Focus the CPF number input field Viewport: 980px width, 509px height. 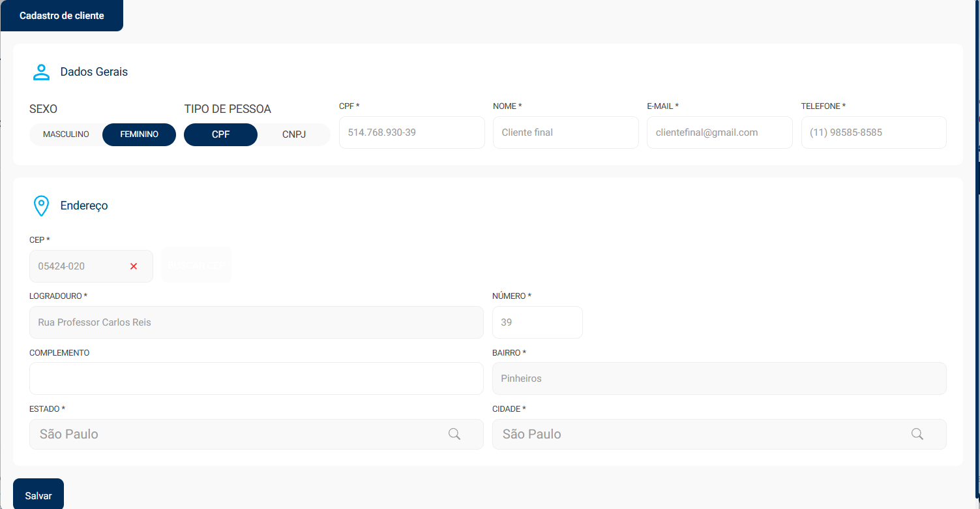coord(411,132)
